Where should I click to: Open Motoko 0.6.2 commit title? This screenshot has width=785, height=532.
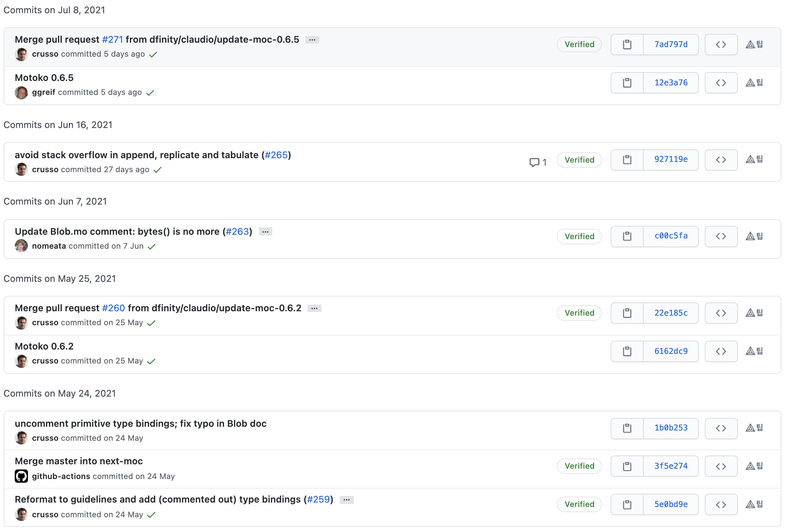(44, 346)
